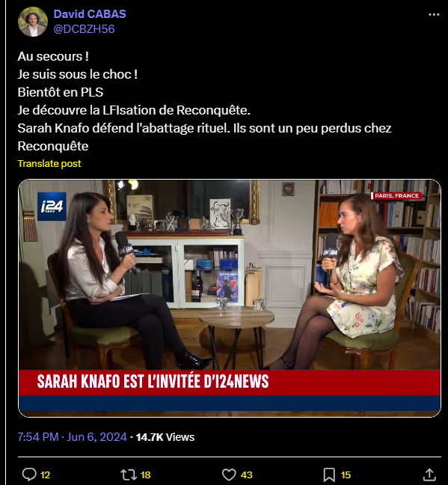Click the 18 reposts count

pos(146,475)
